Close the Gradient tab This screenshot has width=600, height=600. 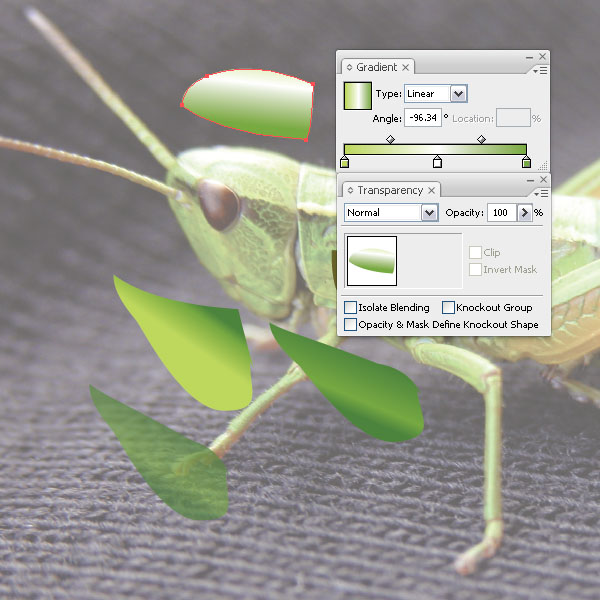tap(406, 68)
